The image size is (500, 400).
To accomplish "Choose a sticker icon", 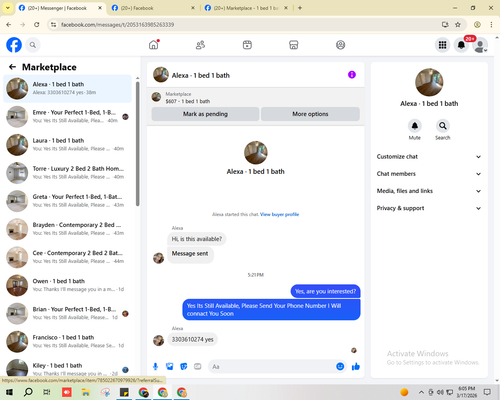I will 184,367.
